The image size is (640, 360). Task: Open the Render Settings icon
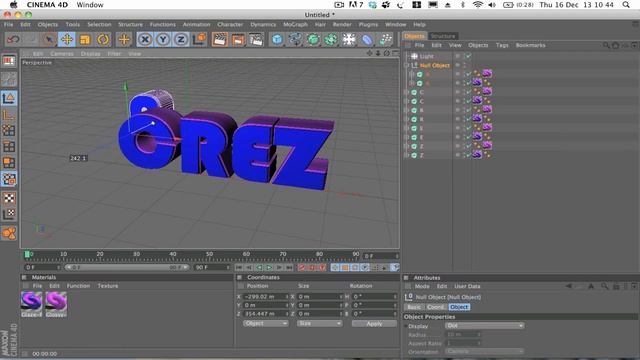[x=256, y=40]
